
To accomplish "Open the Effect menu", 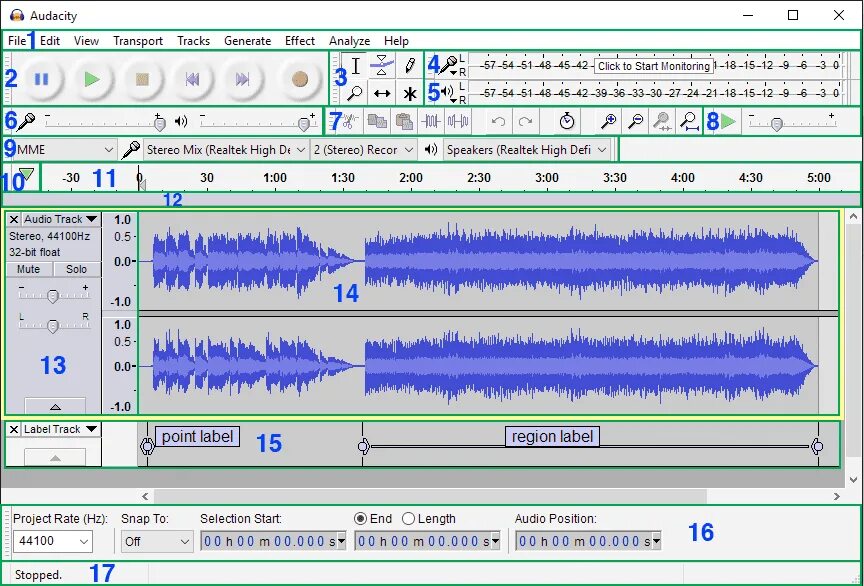I will pyautogui.click(x=300, y=41).
